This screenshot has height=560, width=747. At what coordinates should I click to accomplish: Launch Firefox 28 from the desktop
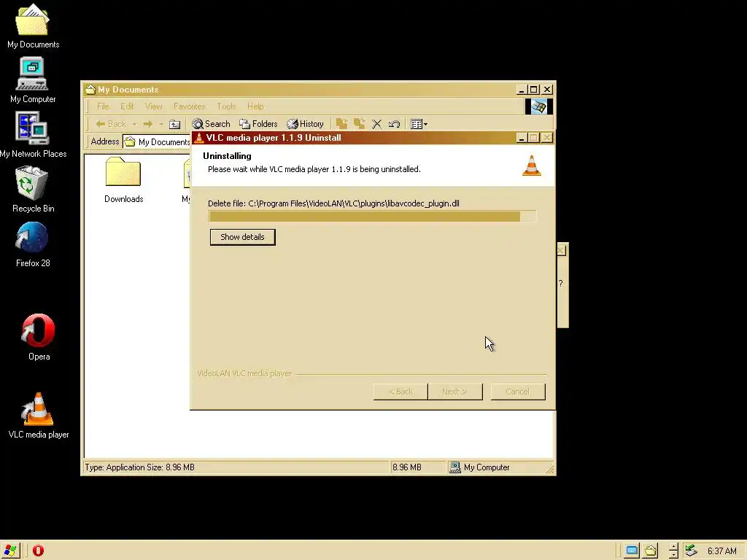(x=32, y=245)
